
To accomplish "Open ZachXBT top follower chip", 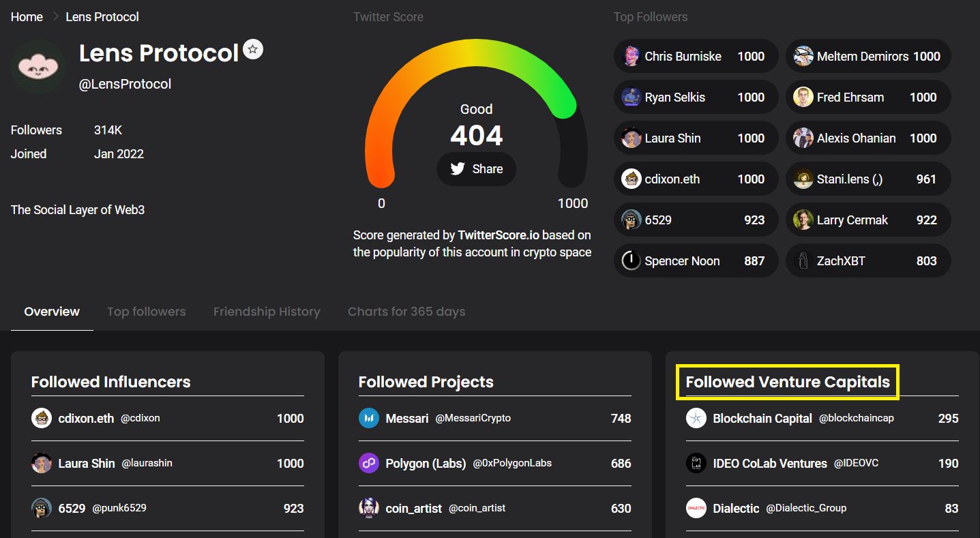I will click(x=868, y=261).
